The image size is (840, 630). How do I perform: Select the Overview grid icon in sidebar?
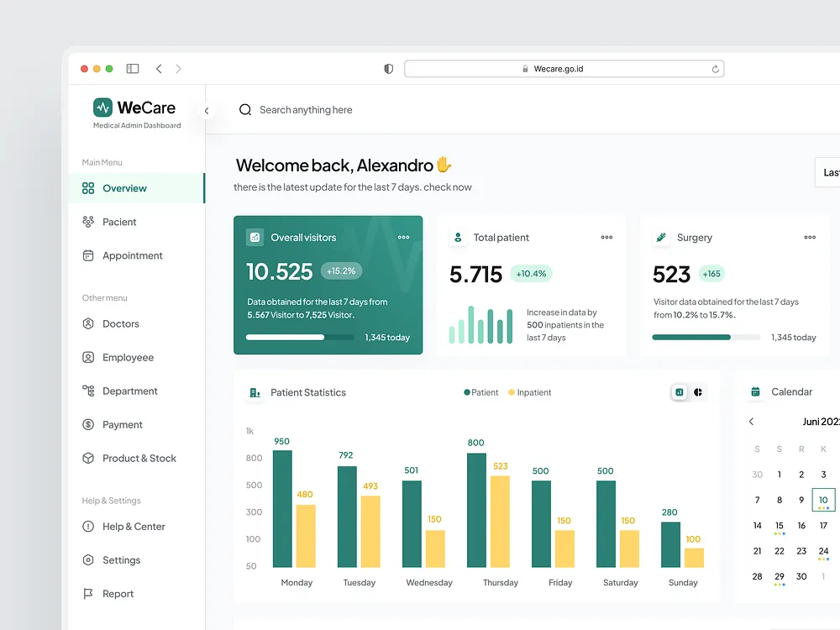[88, 188]
